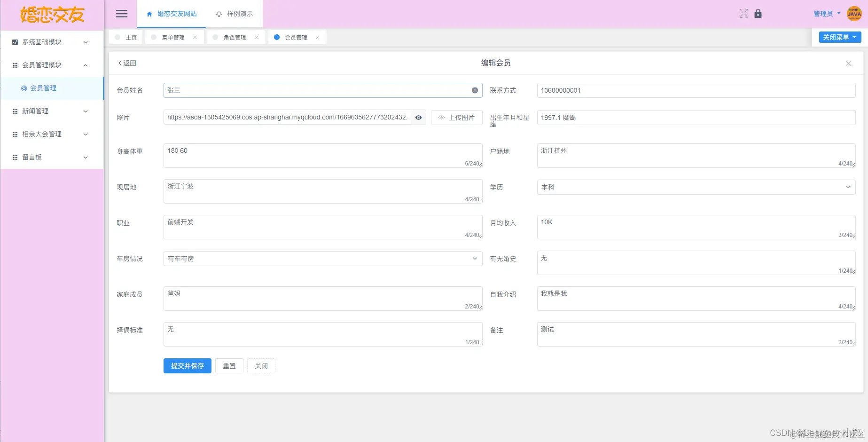Click the 留言板 grid icon
868x442 pixels.
tap(15, 158)
